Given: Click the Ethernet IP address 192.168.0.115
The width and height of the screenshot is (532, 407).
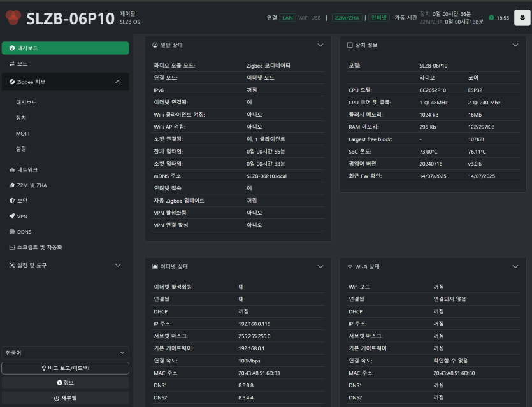Looking at the screenshot, I should 254,324.
